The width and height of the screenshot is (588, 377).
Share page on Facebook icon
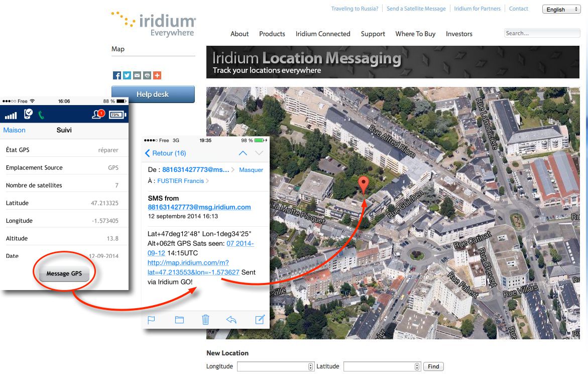click(117, 75)
